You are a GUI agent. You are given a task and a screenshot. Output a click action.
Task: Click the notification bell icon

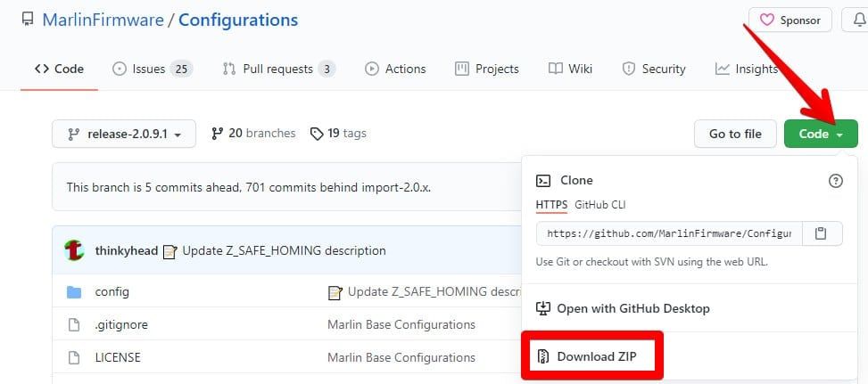pyautogui.click(x=856, y=20)
